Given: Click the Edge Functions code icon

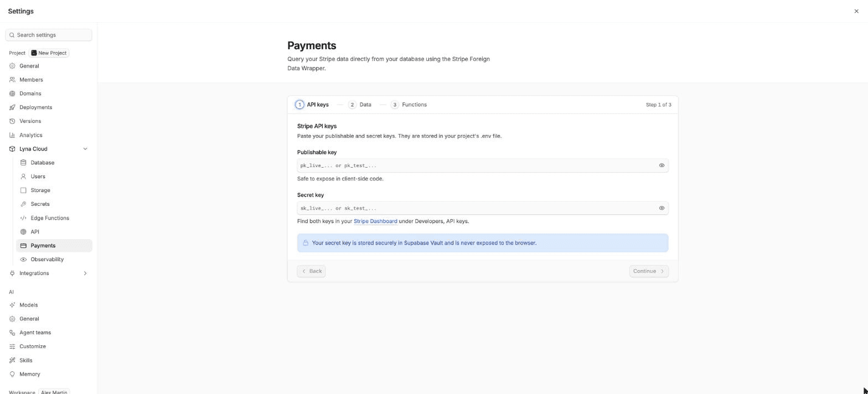Looking at the screenshot, I should [x=23, y=218].
